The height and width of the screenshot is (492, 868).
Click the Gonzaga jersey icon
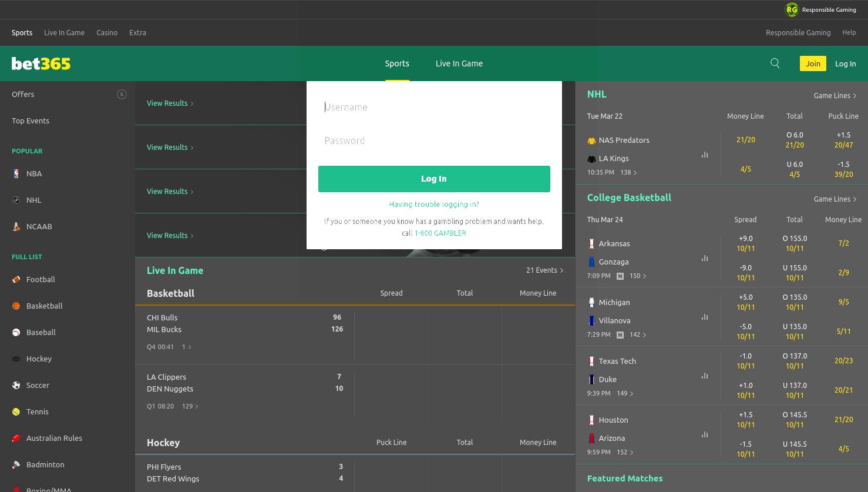pos(591,262)
